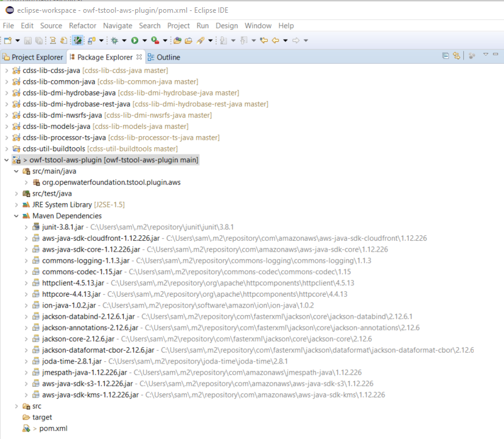The height and width of the screenshot is (439, 504).
Task: Click the Debug bug icon
Action: pyautogui.click(x=114, y=41)
